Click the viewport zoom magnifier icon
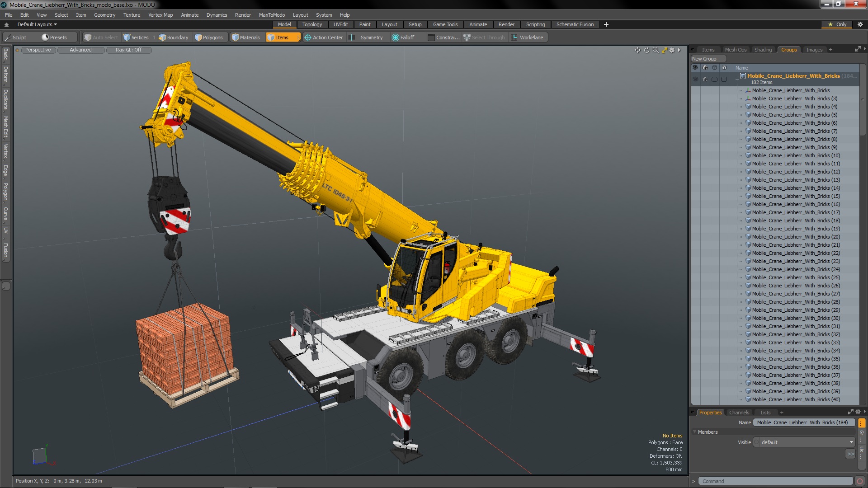Screen dimensions: 868x488 656,50
